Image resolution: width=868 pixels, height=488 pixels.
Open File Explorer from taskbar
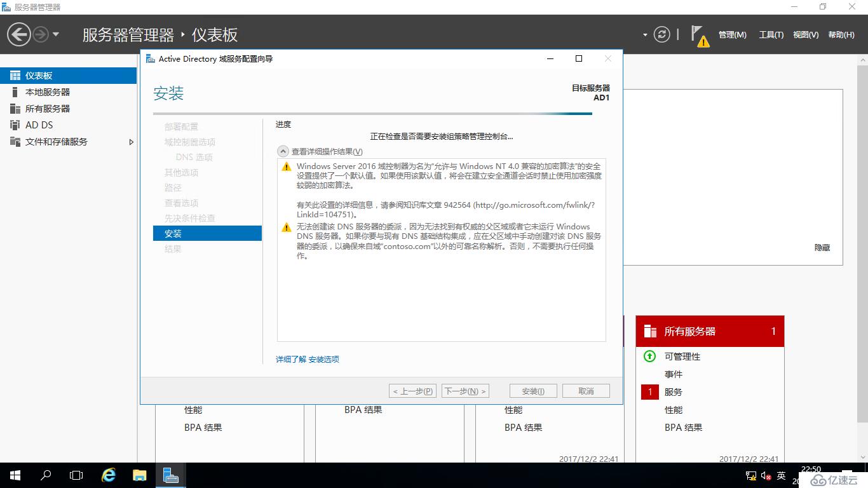click(139, 475)
